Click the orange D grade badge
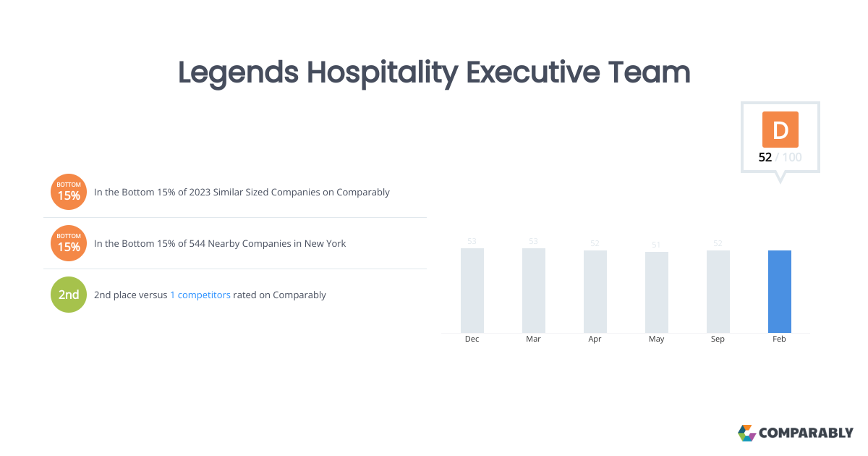This screenshot has height=456, width=868. point(780,130)
